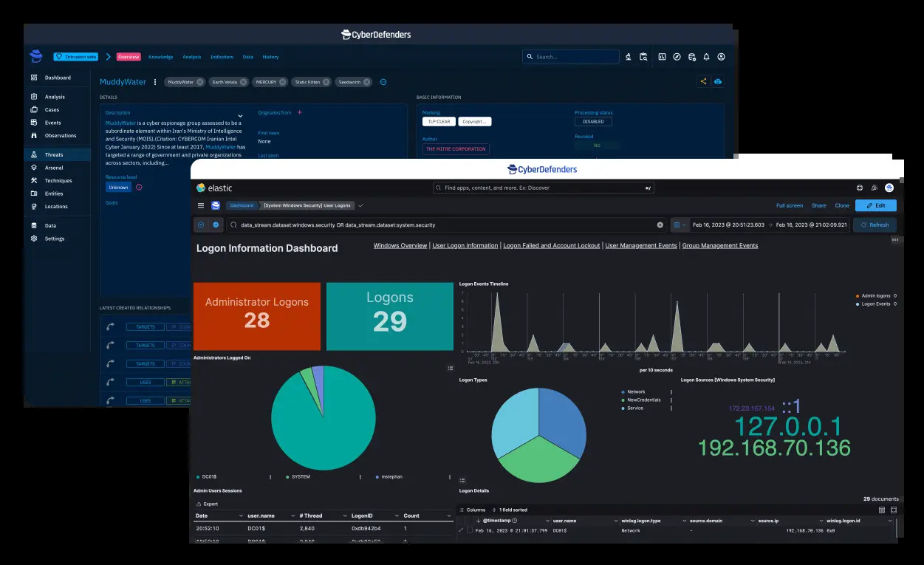The height and width of the screenshot is (565, 924).
Task: Add a filter with the plus icon
Action: 216,225
